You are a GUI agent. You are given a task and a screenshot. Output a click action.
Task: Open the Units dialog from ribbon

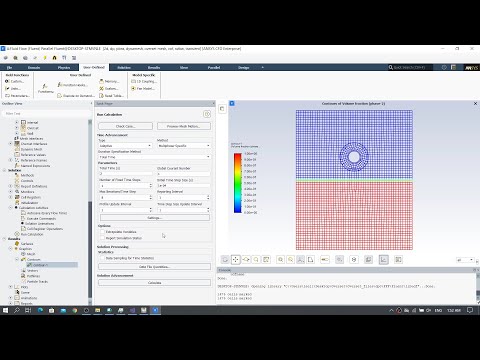pyautogui.click(x=13, y=89)
